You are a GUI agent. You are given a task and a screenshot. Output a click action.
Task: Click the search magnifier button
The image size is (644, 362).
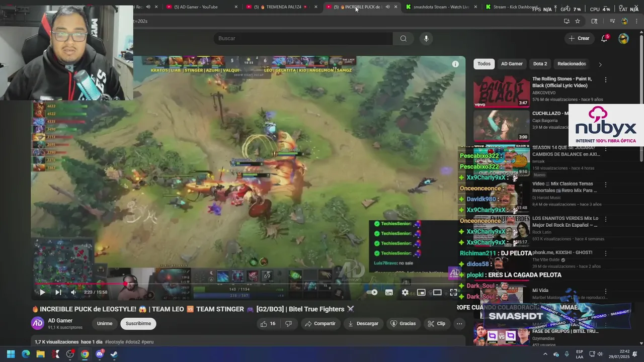coord(404,38)
